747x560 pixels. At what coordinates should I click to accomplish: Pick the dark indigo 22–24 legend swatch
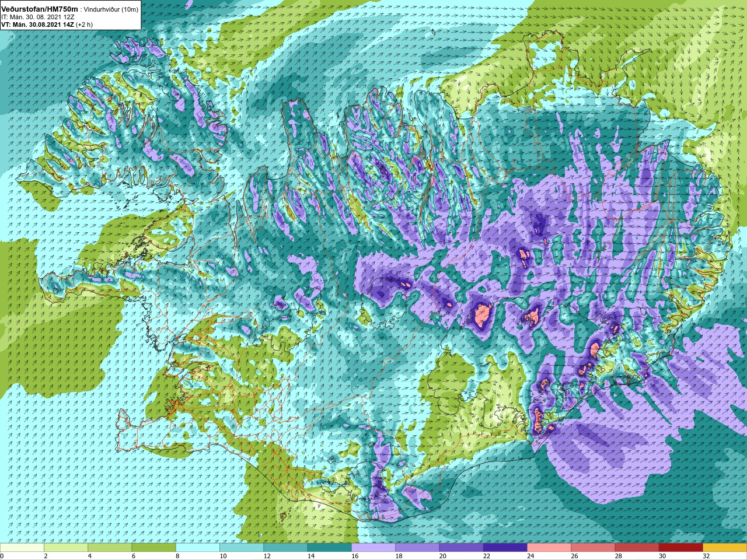[505, 548]
